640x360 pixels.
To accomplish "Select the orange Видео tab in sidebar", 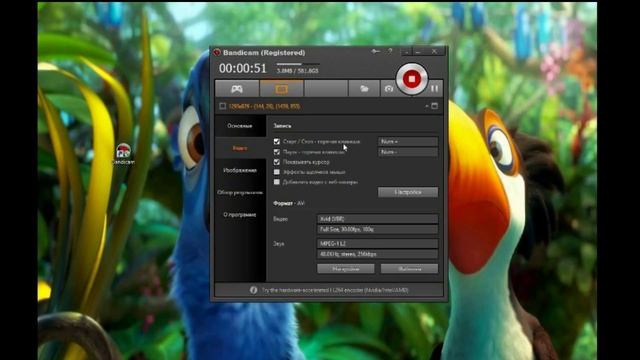I will point(240,148).
